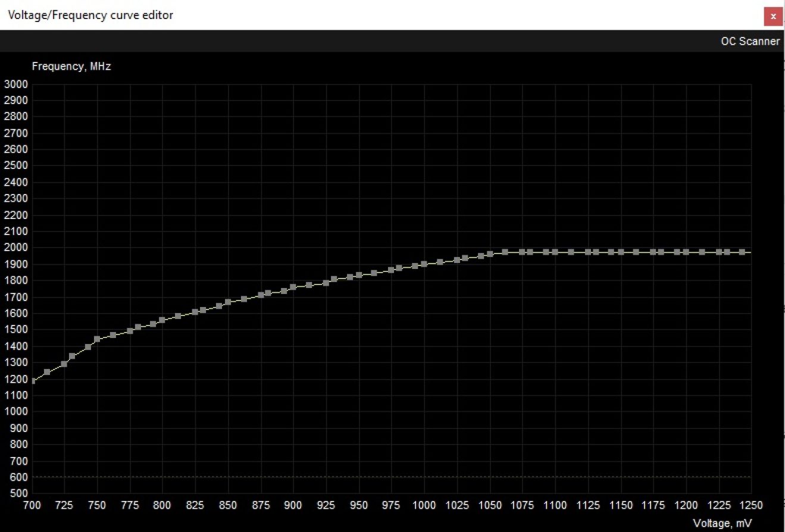This screenshot has height=532, width=785.
Task: Click the Voltage, mV axis label
Action: (x=725, y=523)
